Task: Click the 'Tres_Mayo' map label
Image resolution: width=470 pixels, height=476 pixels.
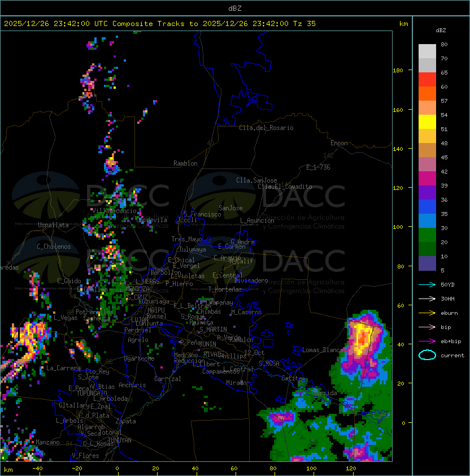Action: [x=186, y=239]
